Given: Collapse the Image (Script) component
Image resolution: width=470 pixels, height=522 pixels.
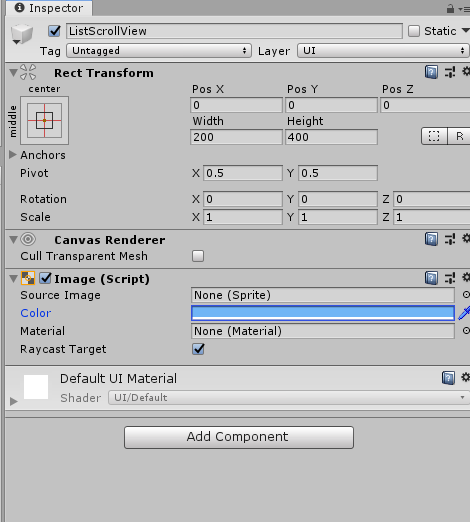Looking at the screenshot, I should pos(13,278).
